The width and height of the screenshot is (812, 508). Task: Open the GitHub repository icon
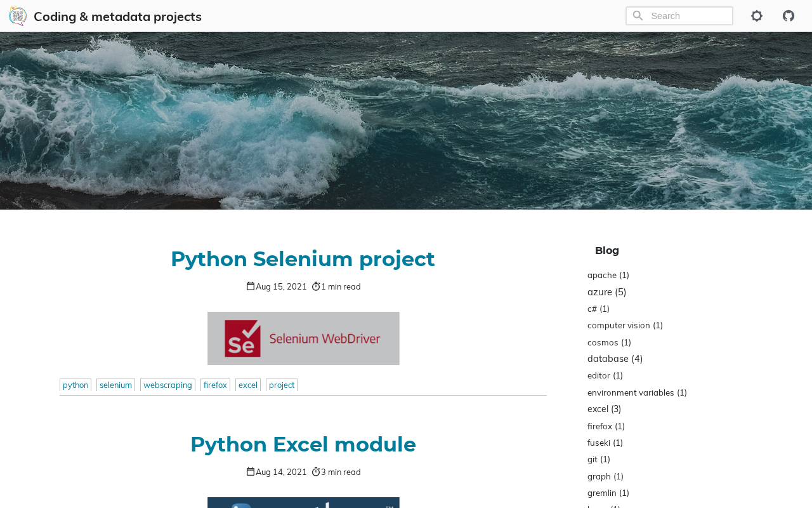(x=789, y=16)
